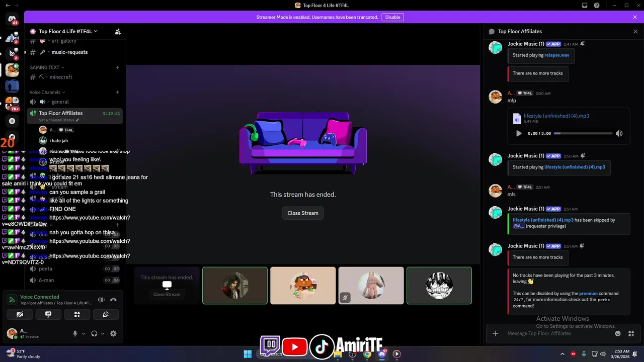
Task: Show hidden system tray icons
Action: [x=562, y=354]
